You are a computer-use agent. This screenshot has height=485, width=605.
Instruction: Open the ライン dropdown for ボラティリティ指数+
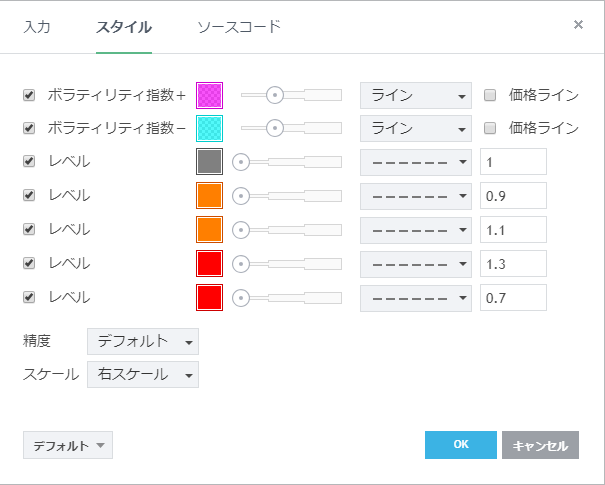[x=415, y=96]
